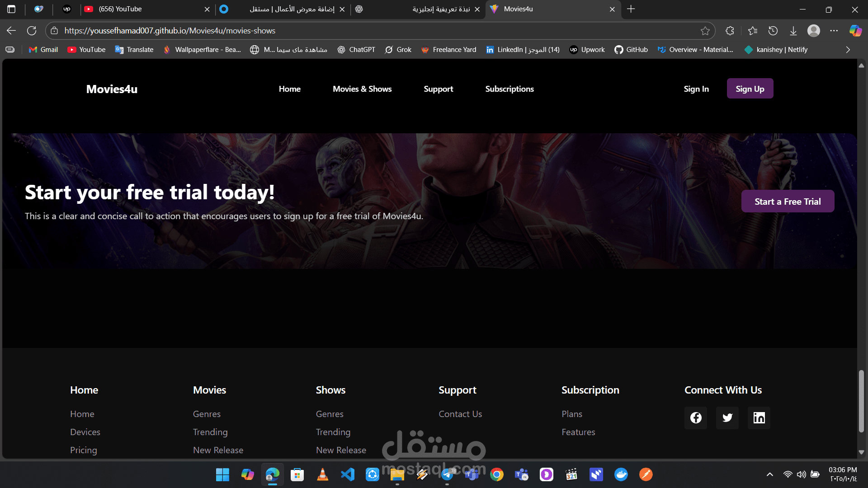
Task: Click the Start a Free Trial button
Action: pyautogui.click(x=788, y=202)
